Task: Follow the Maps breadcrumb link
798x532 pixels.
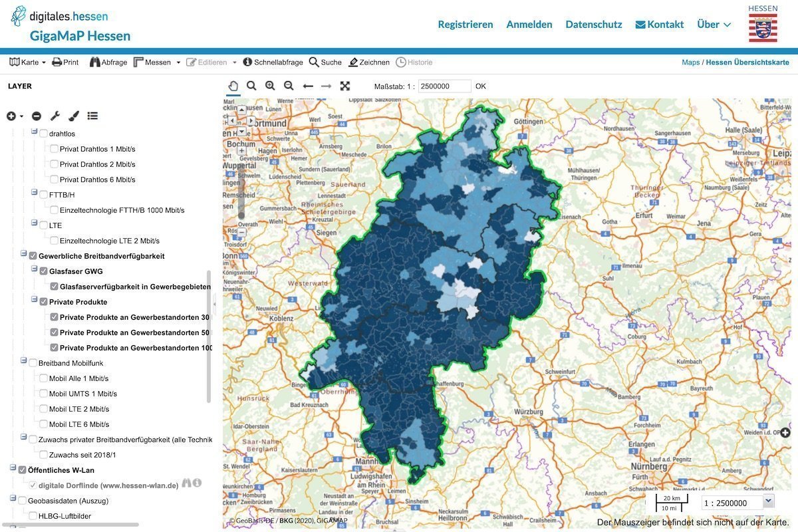Action: tap(691, 63)
